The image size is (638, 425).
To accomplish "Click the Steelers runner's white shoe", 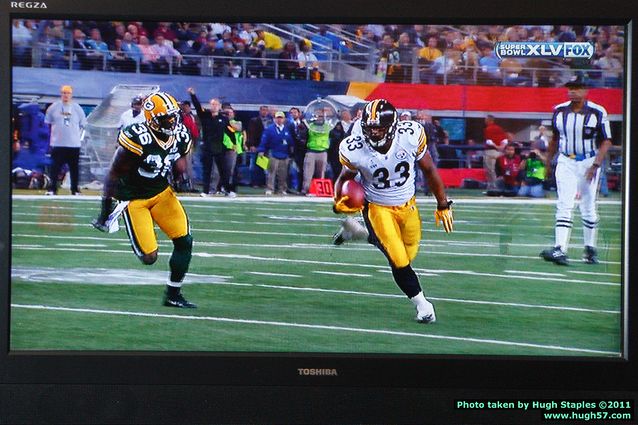I will click(425, 310).
